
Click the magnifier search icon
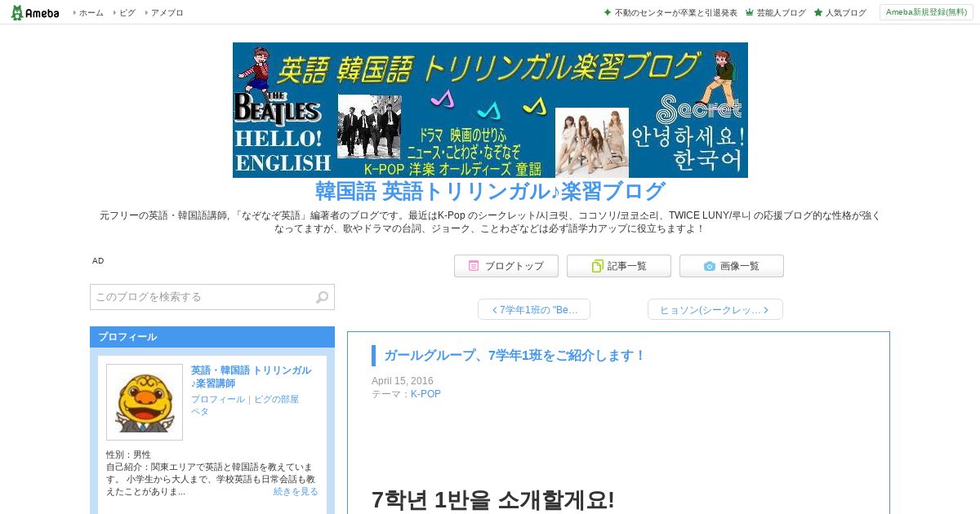[323, 297]
